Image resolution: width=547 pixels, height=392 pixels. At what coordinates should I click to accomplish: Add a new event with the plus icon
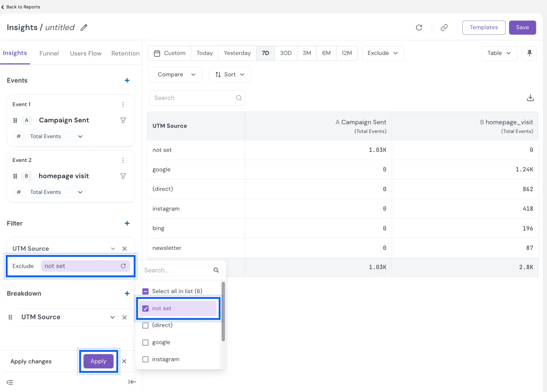(127, 80)
